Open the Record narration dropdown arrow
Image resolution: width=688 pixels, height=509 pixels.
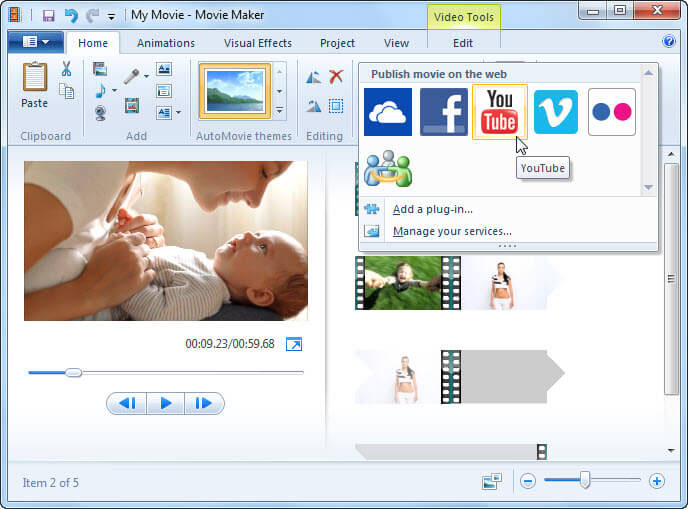tap(147, 76)
